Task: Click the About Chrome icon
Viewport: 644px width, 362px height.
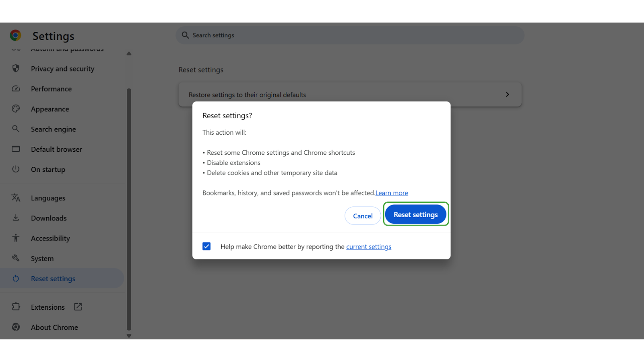Action: [16, 327]
